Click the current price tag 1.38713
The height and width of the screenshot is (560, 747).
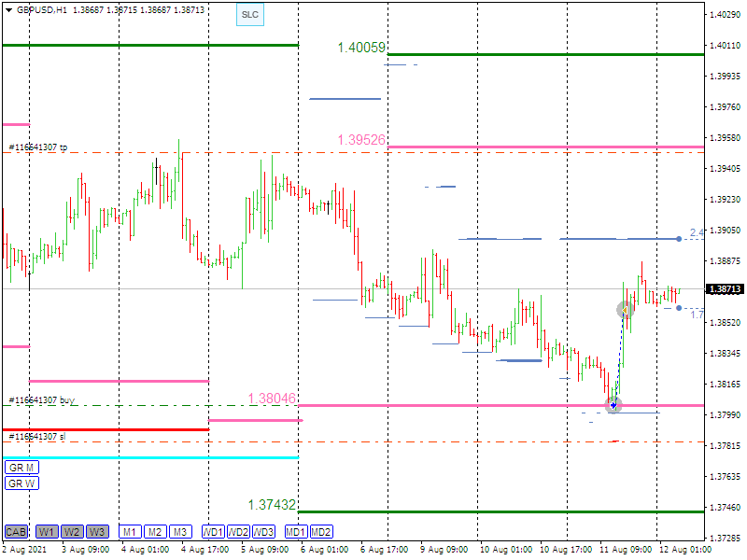click(725, 289)
